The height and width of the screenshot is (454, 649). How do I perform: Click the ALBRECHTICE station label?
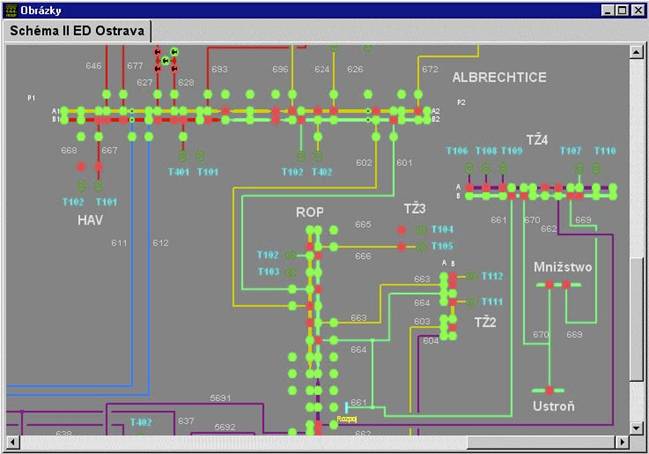coord(499,77)
